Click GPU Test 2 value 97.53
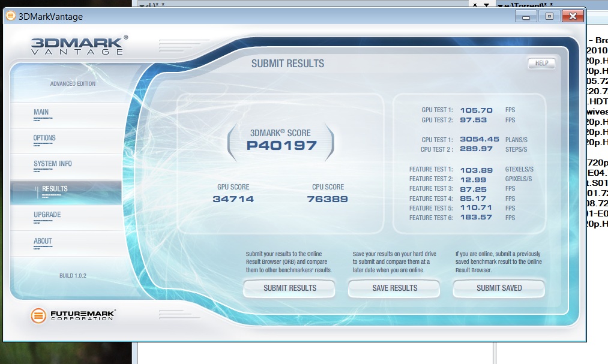This screenshot has width=608, height=364. 473,120
